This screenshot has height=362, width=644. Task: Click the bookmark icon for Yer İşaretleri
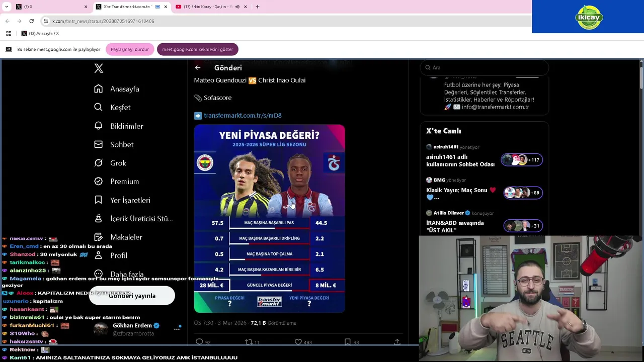click(99, 200)
